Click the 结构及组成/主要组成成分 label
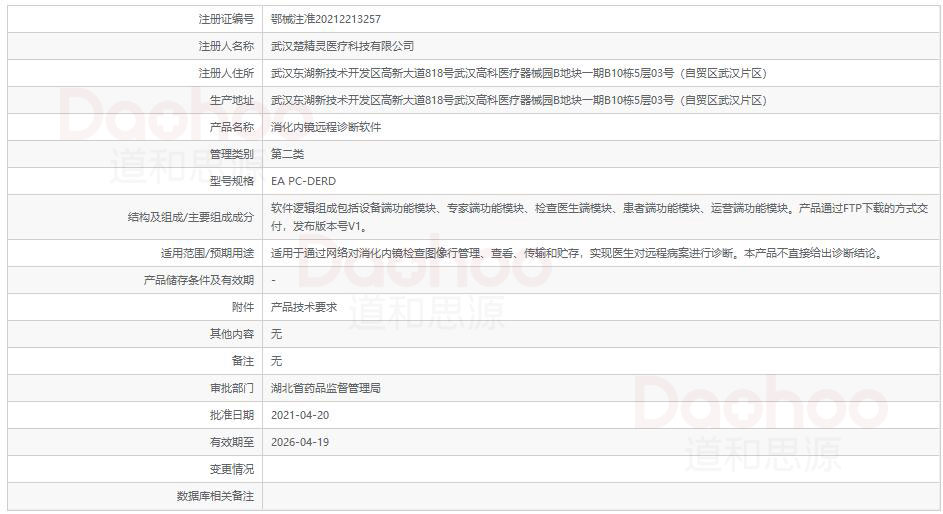This screenshot has height=514, width=943. point(191,217)
